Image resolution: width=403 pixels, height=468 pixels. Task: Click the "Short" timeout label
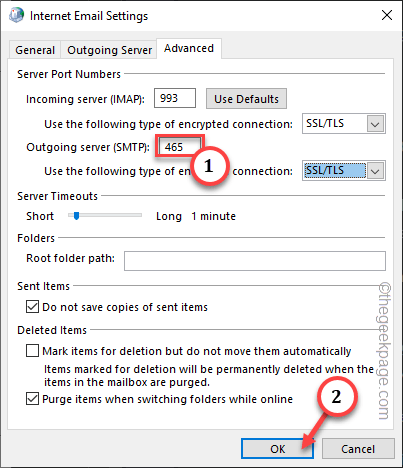(x=40, y=216)
